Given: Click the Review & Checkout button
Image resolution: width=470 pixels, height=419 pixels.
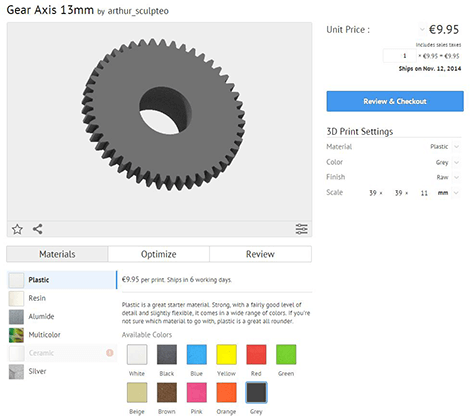Looking at the screenshot, I should 395,101.
